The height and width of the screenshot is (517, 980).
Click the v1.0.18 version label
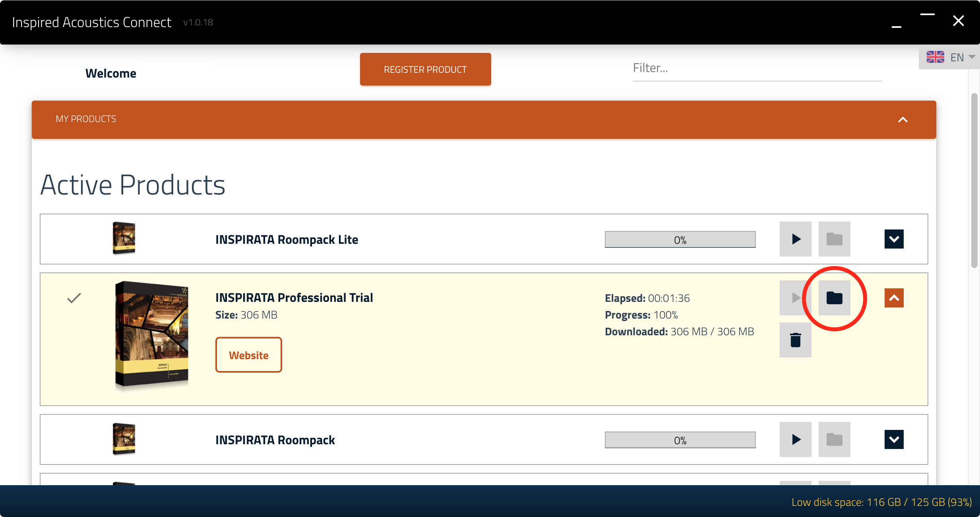point(198,22)
